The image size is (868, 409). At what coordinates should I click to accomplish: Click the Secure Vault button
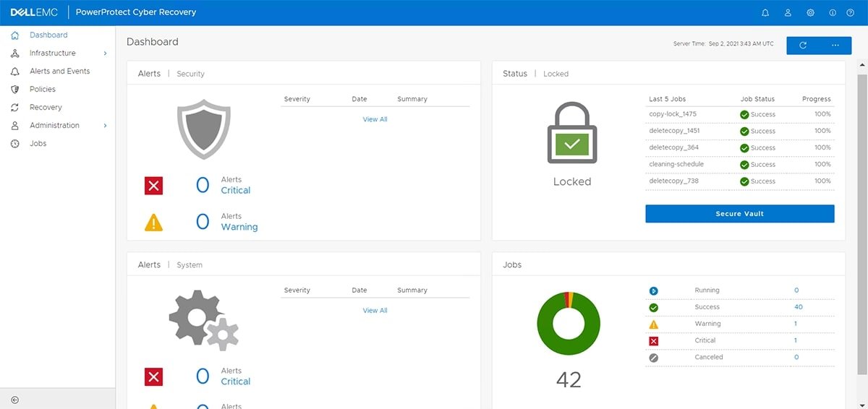click(740, 214)
